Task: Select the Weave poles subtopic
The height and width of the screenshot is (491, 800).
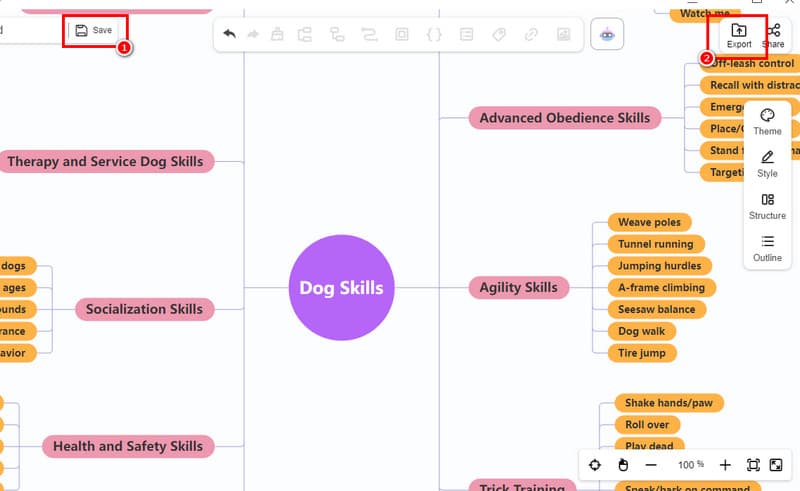Action: coord(649,222)
